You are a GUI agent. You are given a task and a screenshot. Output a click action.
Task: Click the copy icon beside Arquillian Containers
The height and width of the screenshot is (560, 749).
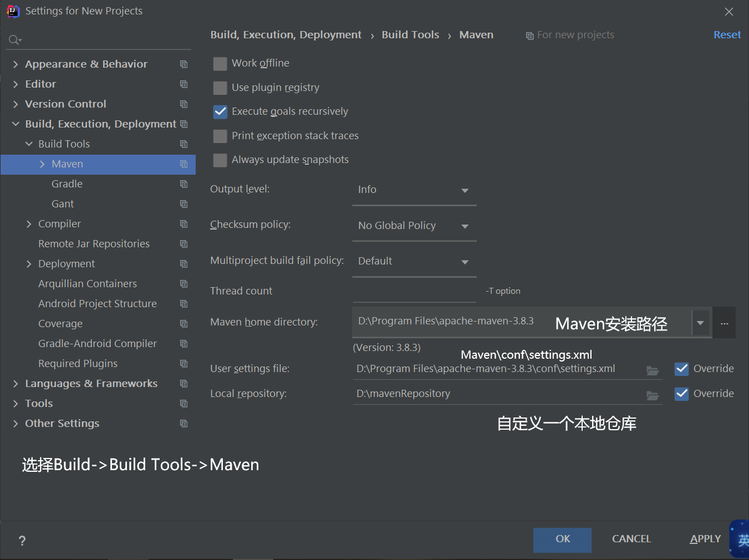(184, 284)
